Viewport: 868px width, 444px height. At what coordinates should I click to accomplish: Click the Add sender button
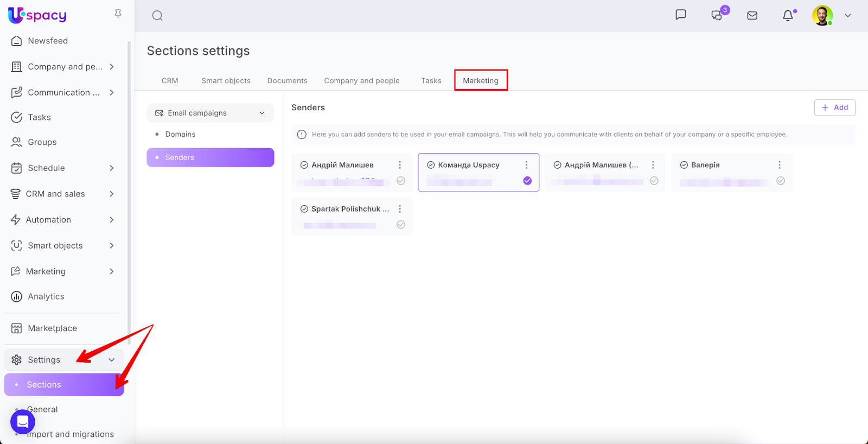tap(834, 107)
